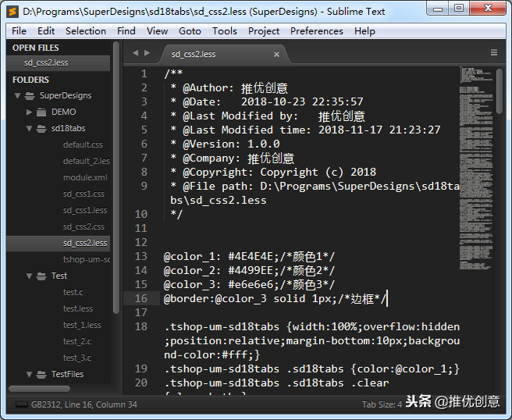Image resolution: width=512 pixels, height=420 pixels.
Task: Click the sidebar horizontal scrollbar
Action: click(40, 389)
